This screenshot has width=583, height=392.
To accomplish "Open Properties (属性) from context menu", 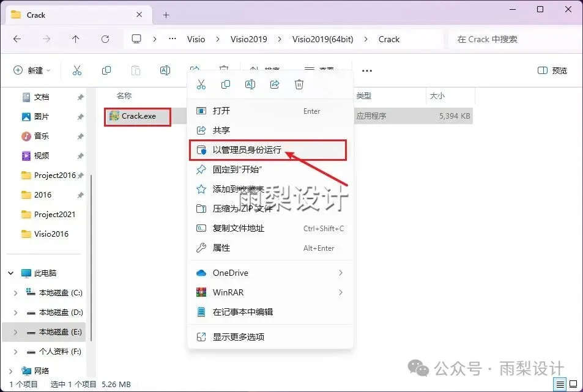I will [270, 248].
